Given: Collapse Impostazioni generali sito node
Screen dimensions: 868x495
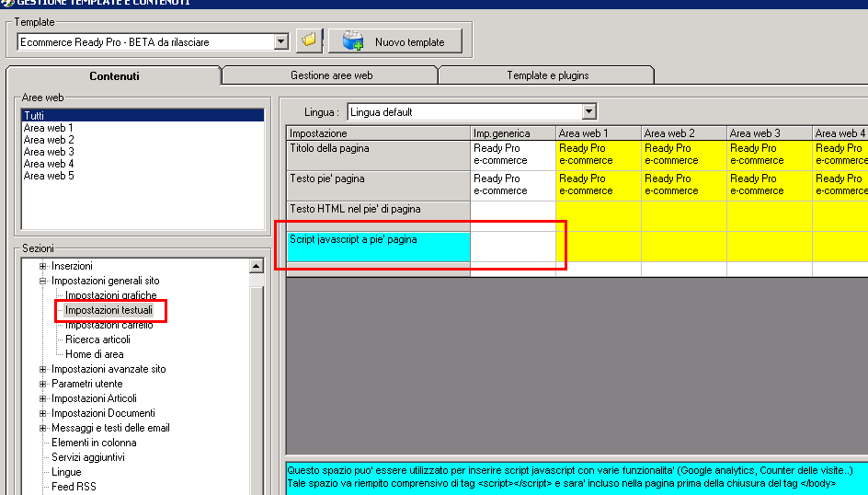Looking at the screenshot, I should coord(42,281).
